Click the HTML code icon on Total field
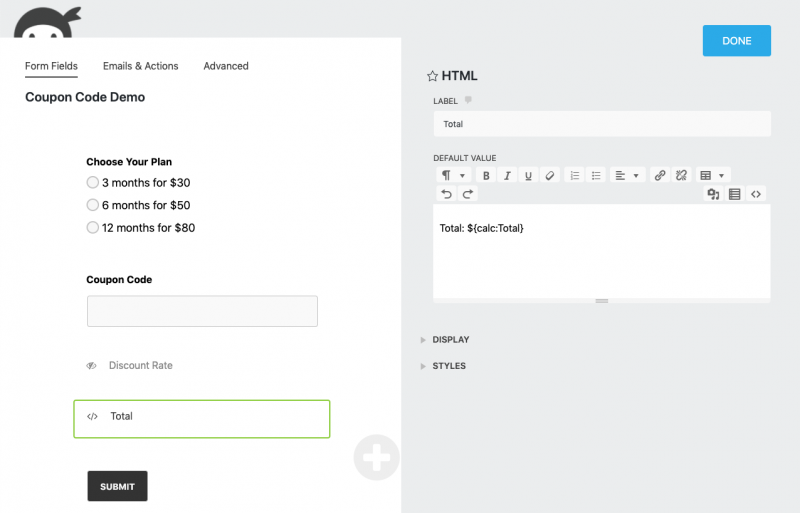 (92, 417)
